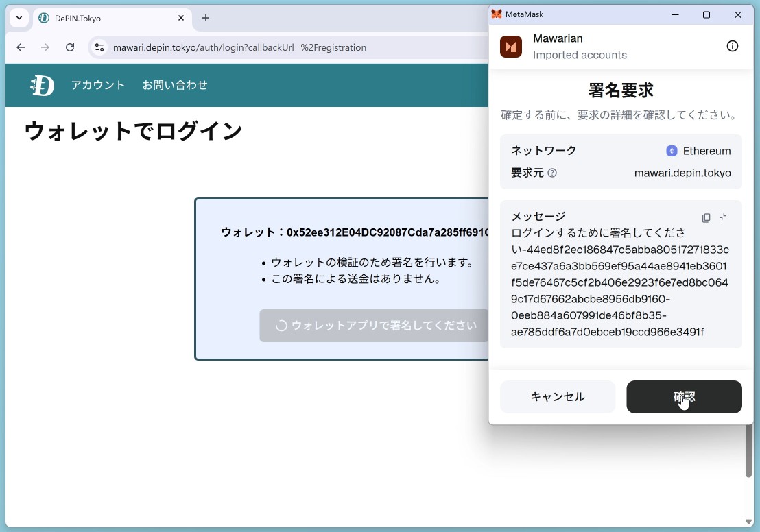Open the お問い合わせ menu item
This screenshot has width=760, height=532.
point(175,85)
